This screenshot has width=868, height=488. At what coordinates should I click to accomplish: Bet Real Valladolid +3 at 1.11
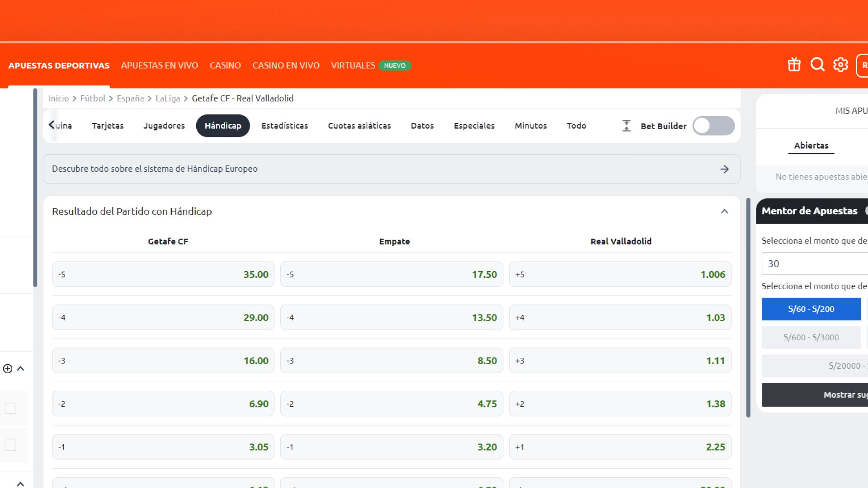click(620, 361)
